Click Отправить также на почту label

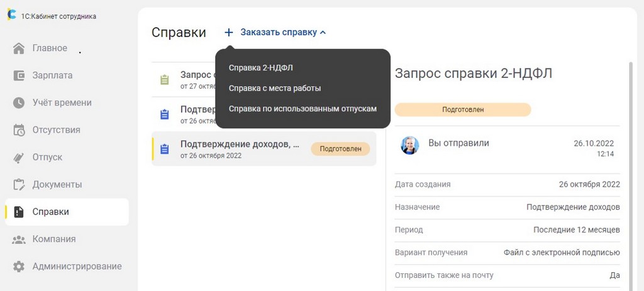444,275
